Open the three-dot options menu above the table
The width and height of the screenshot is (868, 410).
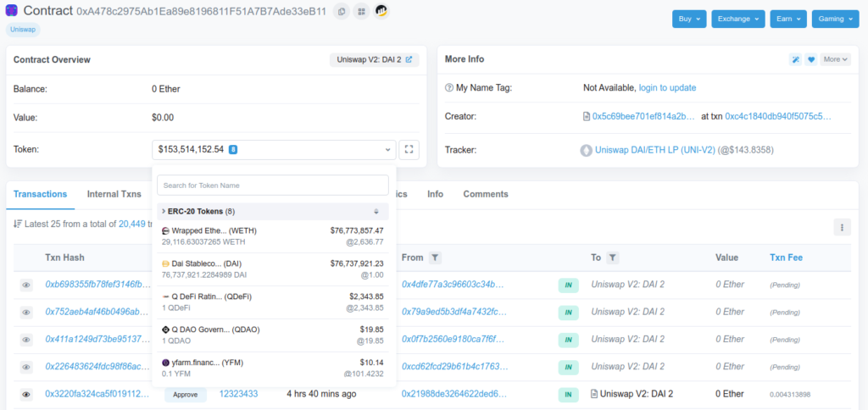[841, 226]
